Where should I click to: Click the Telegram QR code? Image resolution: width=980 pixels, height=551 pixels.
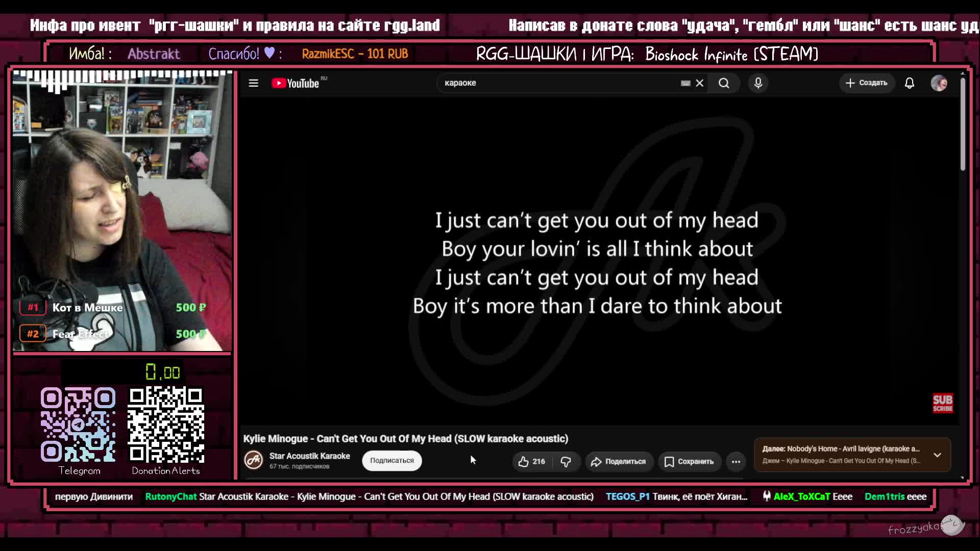click(x=78, y=424)
